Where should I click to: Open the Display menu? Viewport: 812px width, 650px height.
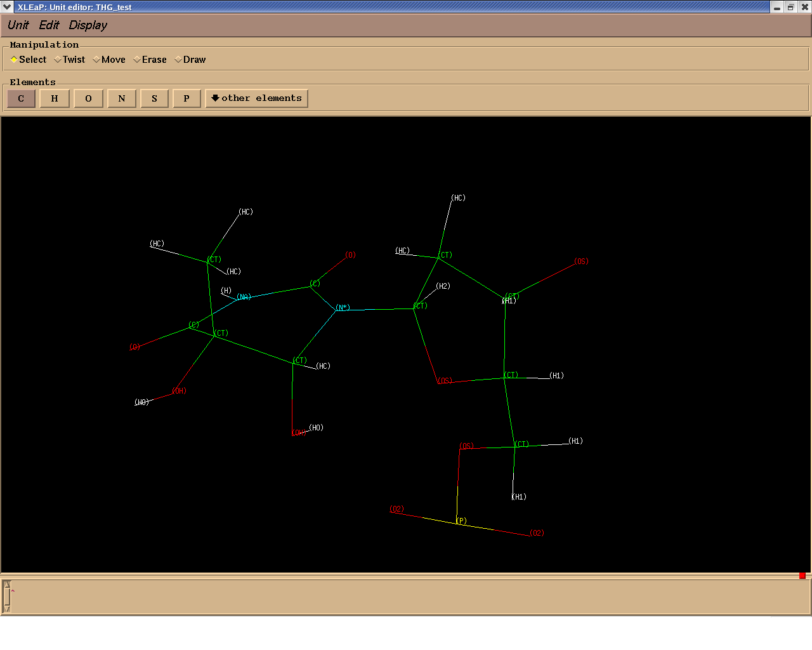88,25
